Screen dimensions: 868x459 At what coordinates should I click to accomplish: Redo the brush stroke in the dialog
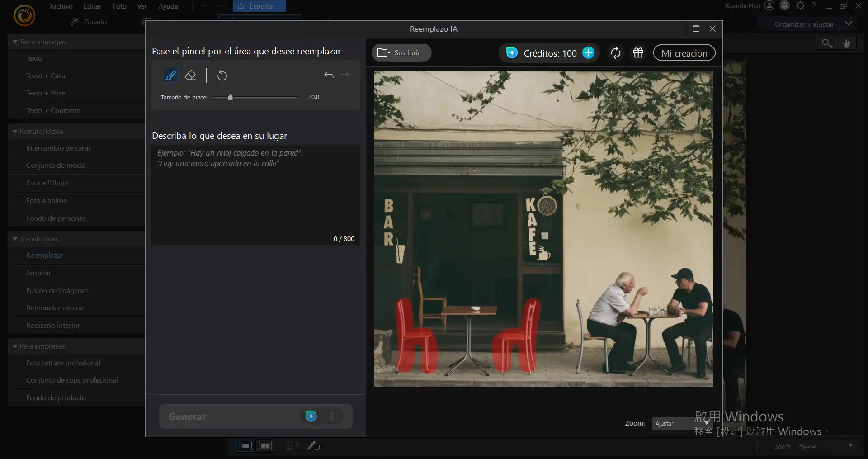344,75
